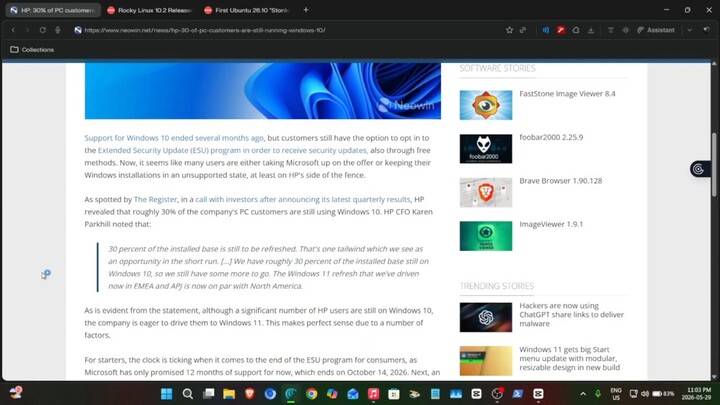720x405 pixels.
Task: Open ImageViewer 1.9.1 story
Action: coord(551,225)
